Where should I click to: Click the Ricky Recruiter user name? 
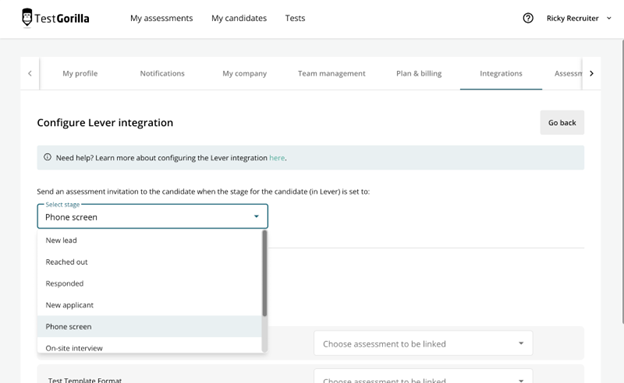click(572, 18)
